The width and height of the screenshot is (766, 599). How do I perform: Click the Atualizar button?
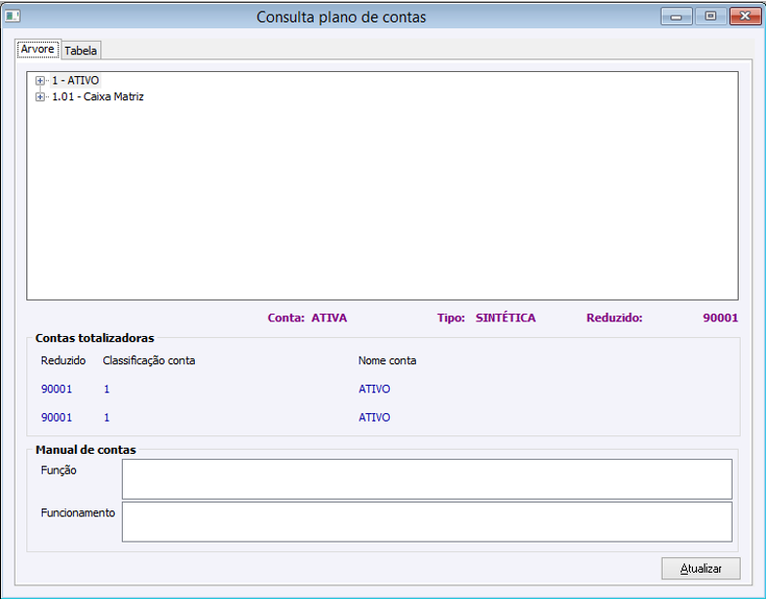[x=701, y=568]
